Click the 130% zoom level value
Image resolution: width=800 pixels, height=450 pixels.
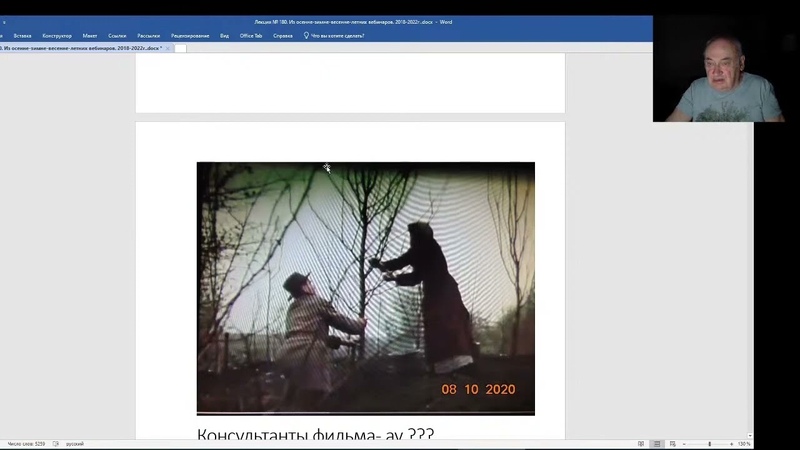744,444
